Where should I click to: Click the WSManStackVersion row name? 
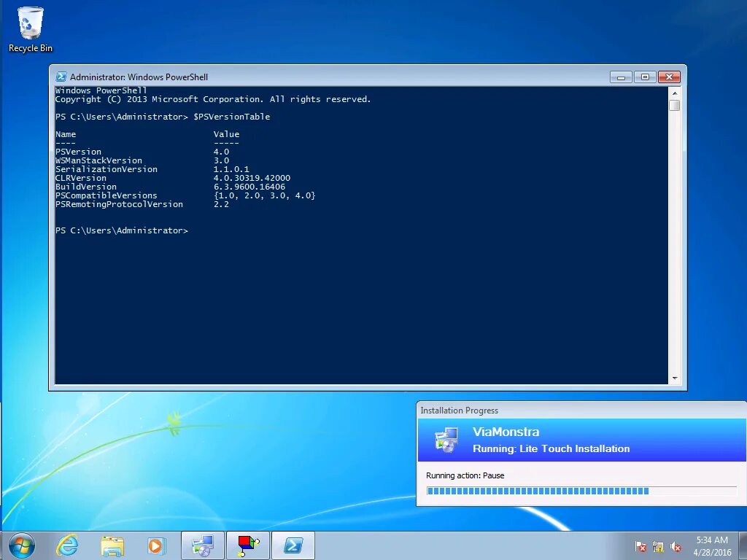click(98, 160)
